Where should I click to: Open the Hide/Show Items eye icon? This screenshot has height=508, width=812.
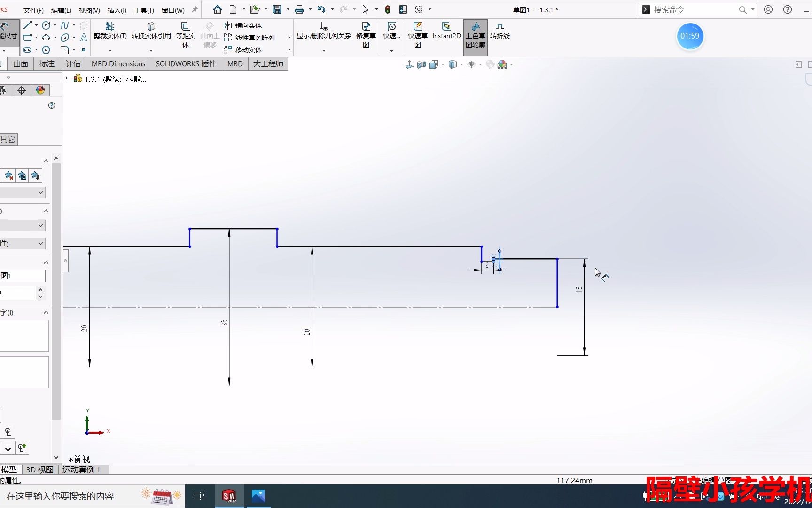(x=471, y=64)
